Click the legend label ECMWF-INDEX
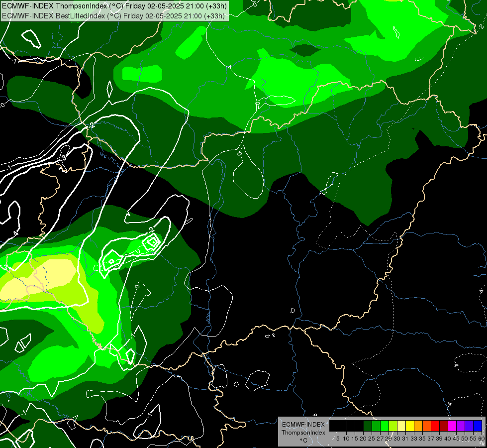This screenshot has width=487, height=448. (303, 425)
